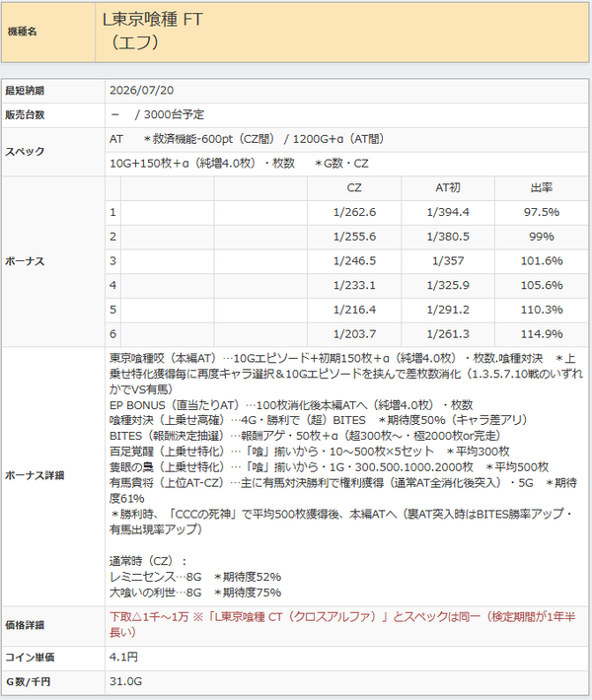Click setting 5 CZ value 1/216.4
Viewport: 592px width, 700px height.
pyautogui.click(x=354, y=310)
